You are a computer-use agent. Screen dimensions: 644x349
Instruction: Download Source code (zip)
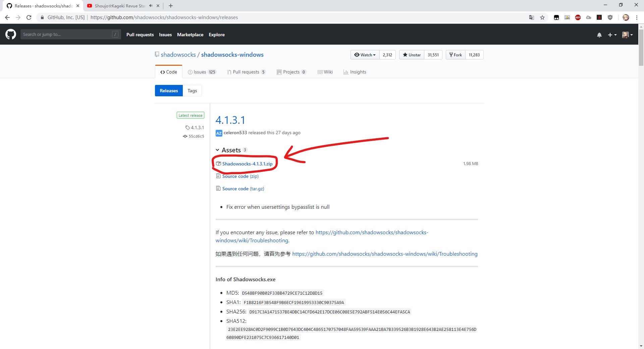click(x=240, y=176)
